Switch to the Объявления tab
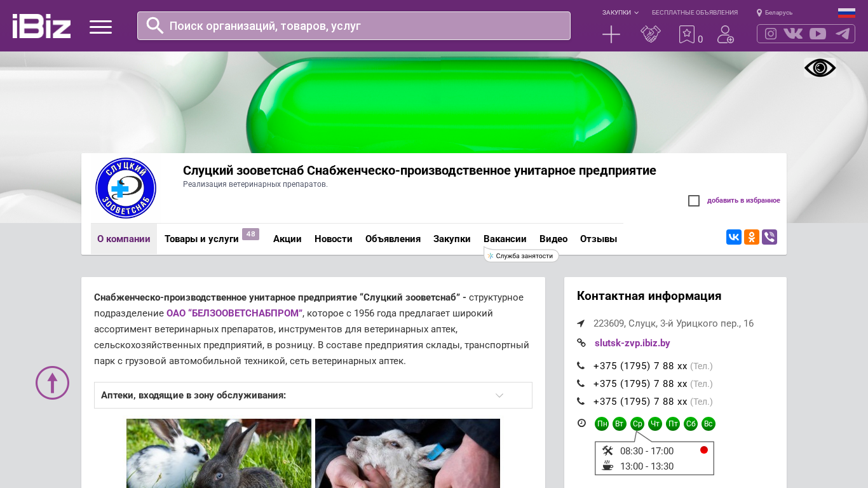 pyautogui.click(x=393, y=239)
